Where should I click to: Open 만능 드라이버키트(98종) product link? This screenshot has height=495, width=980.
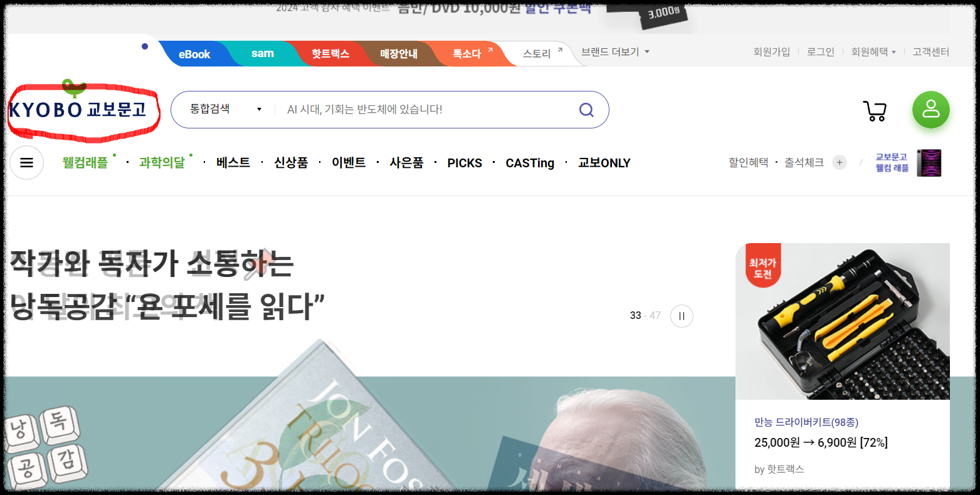point(806,422)
